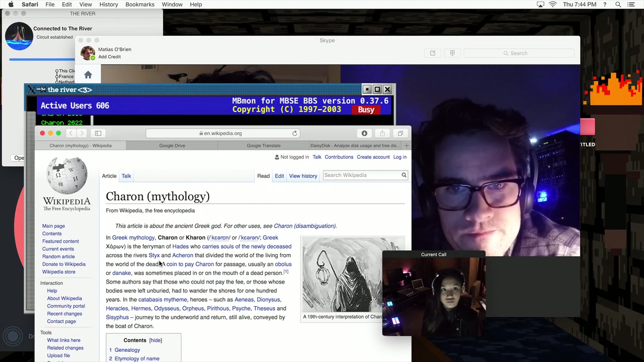Click The River connection progress bar
This screenshot has width=644, height=362.
pyautogui.click(x=42, y=59)
